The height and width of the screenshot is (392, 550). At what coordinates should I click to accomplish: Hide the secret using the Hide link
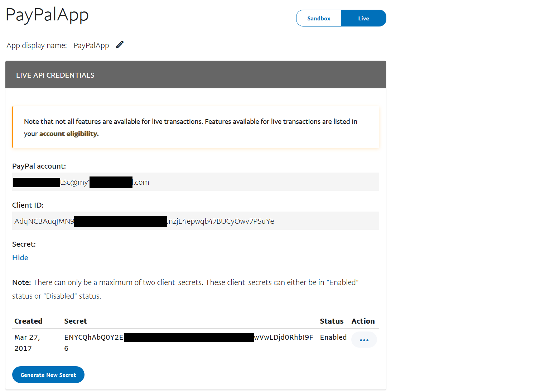point(20,258)
